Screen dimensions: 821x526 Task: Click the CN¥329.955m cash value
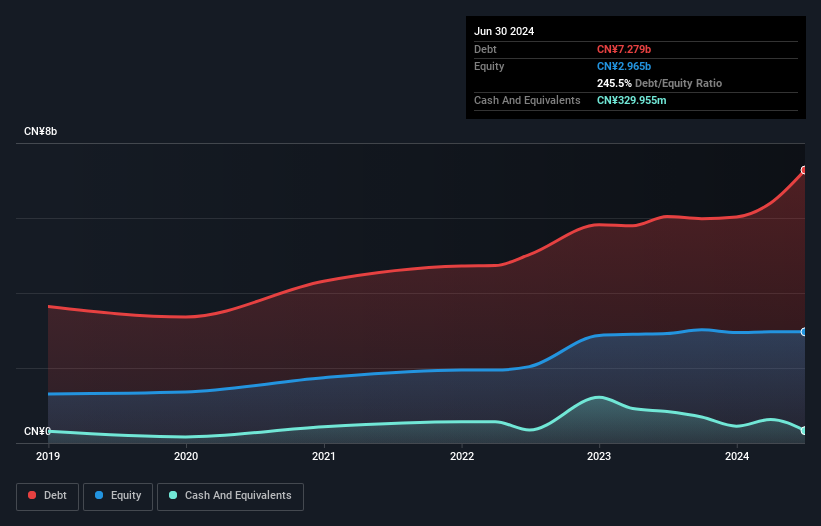tap(631, 100)
